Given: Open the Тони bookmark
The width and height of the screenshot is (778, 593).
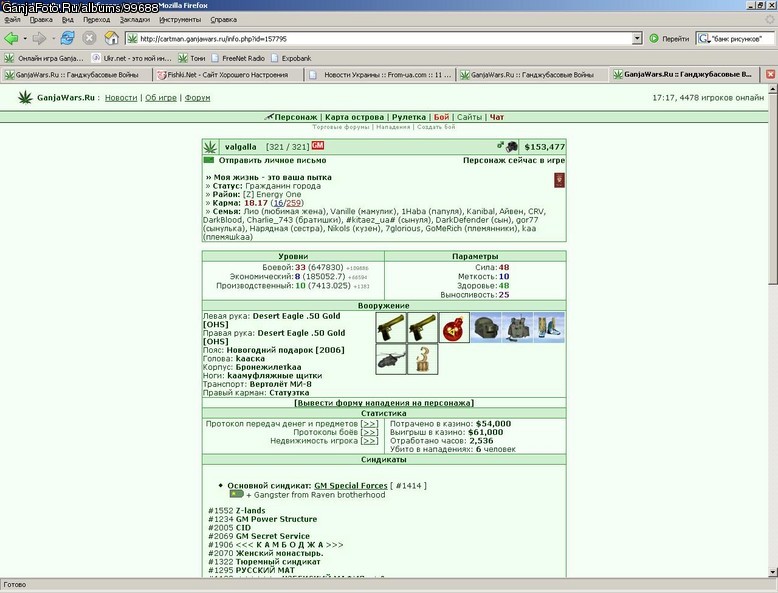Looking at the screenshot, I should (x=192, y=58).
